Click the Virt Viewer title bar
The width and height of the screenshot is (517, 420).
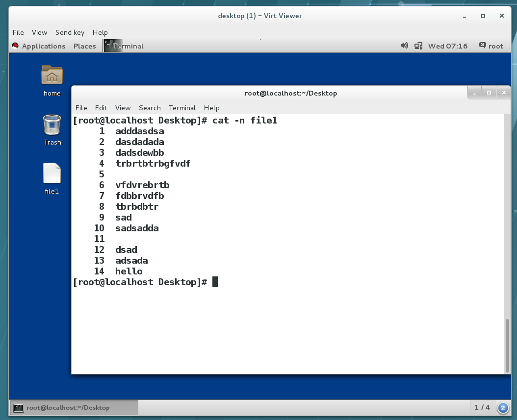coord(260,16)
